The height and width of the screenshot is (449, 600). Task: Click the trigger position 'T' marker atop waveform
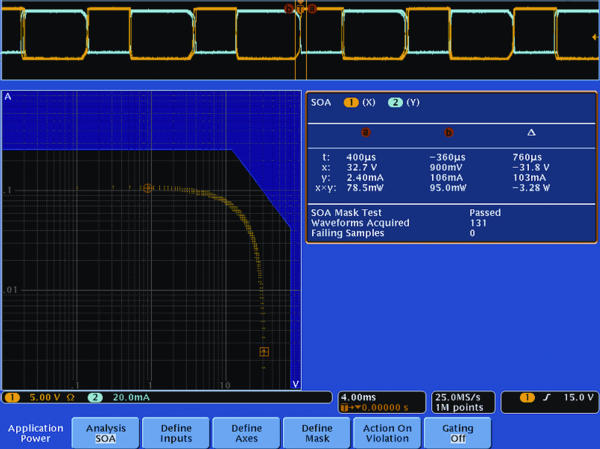point(300,8)
